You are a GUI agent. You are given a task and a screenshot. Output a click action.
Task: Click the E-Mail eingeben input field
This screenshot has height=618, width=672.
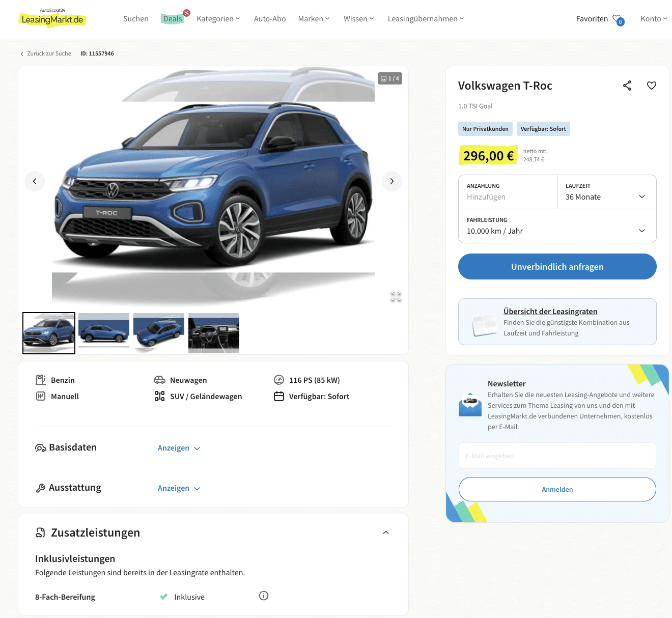coord(557,456)
